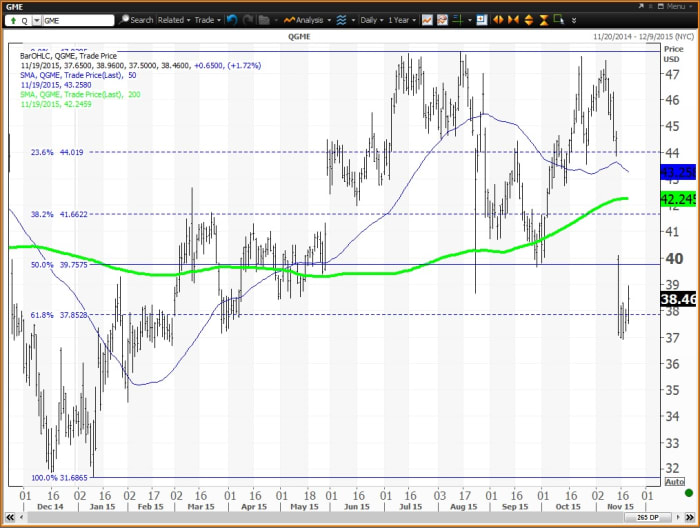The image size is (700, 528).
Task: Open the window Menu button
Action: tap(675, 5)
